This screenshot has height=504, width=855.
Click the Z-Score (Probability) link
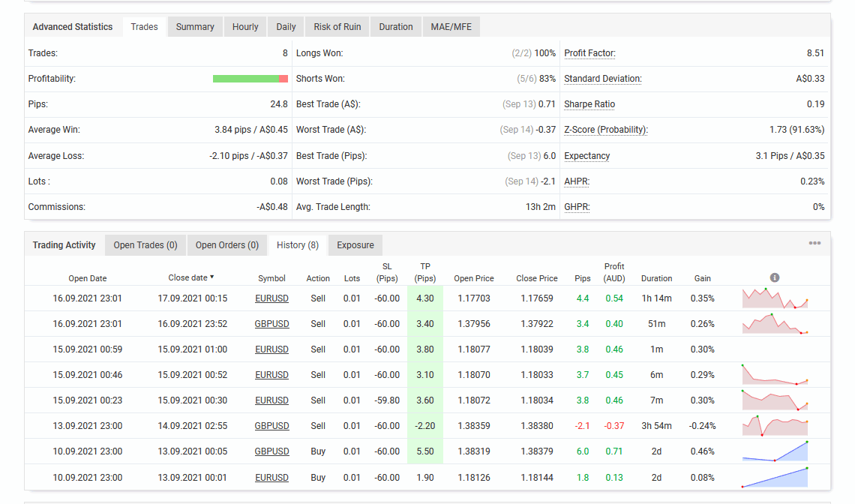[606, 129]
